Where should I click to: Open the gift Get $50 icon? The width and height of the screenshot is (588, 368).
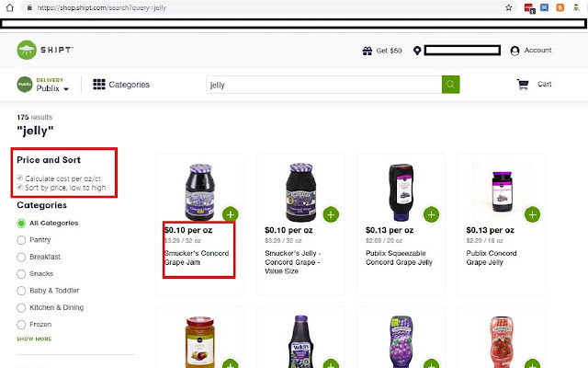[x=367, y=51]
